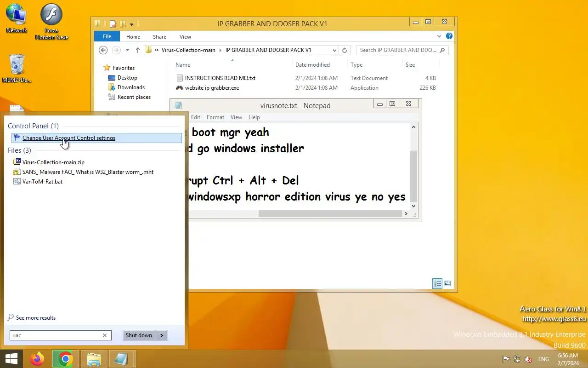Click IP GRABBER AND DDOSER PACK V1 breadcrumb

coord(268,50)
